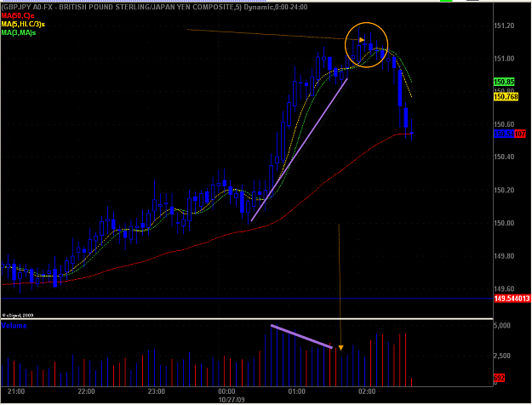The height and width of the screenshot is (405, 532).
Task: Click the 01:00 time axis label
Action: [297, 391]
